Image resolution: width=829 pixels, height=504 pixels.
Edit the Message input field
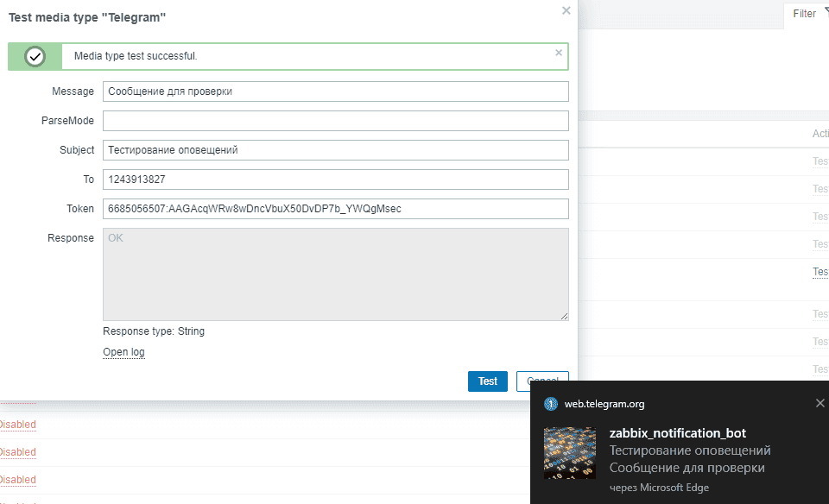tap(336, 91)
